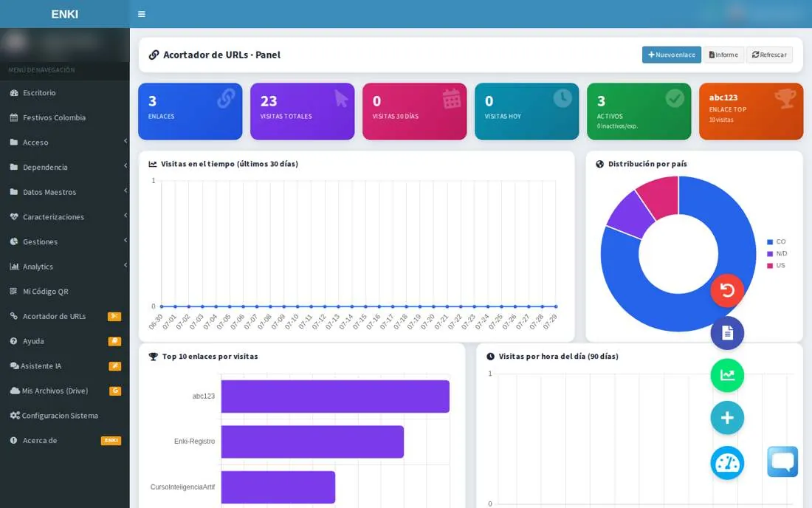This screenshot has height=508, width=812.
Task: Click the info icon beside Acerca de
Action: pyautogui.click(x=13, y=440)
